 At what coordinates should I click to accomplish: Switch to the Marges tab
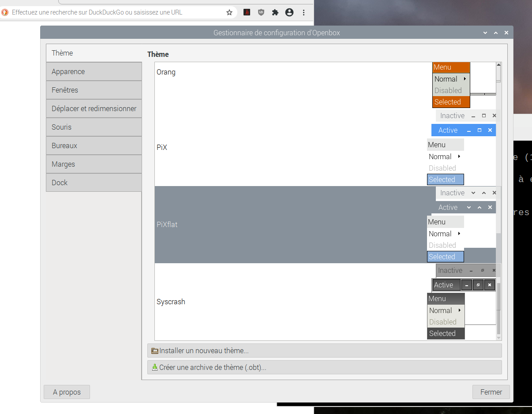tap(94, 164)
